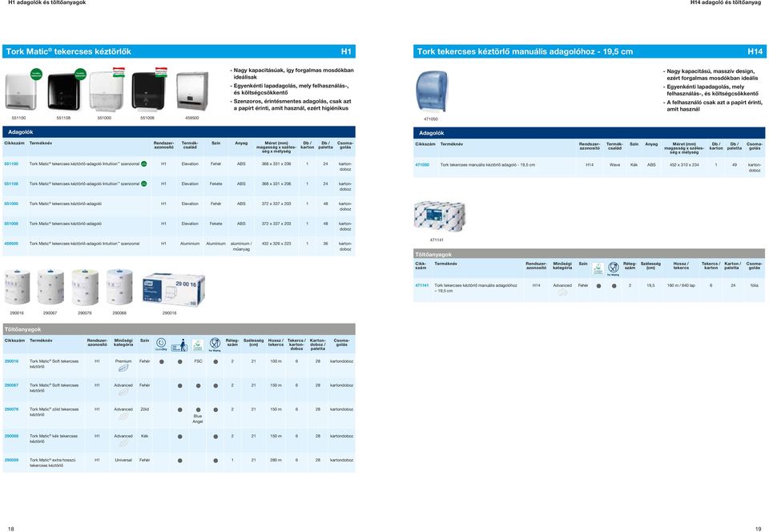Screen dimensions: 769x532
Task: Click the 'Blue Angel' text in row 290076
Action: click(198, 419)
